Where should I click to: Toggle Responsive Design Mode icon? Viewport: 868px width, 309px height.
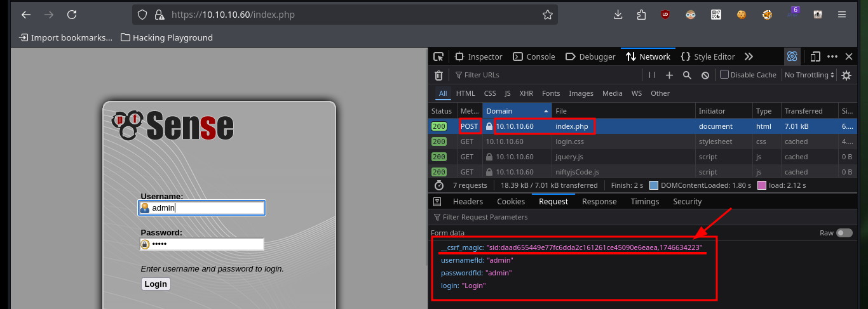[815, 56]
